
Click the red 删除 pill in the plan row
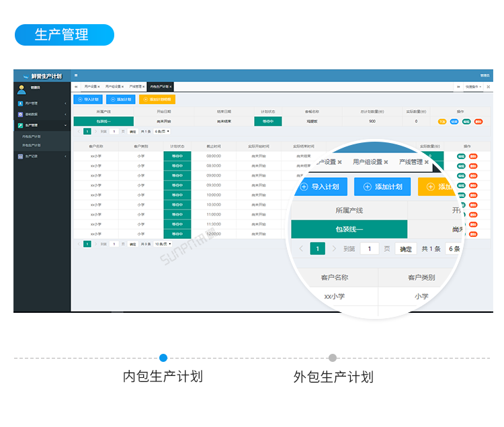pos(478,122)
